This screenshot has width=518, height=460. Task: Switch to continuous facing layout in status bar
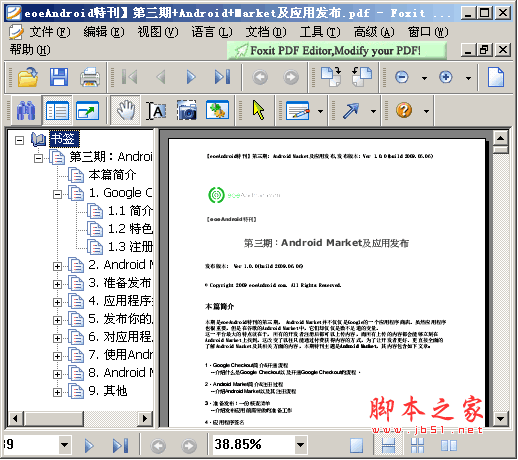pos(417,446)
